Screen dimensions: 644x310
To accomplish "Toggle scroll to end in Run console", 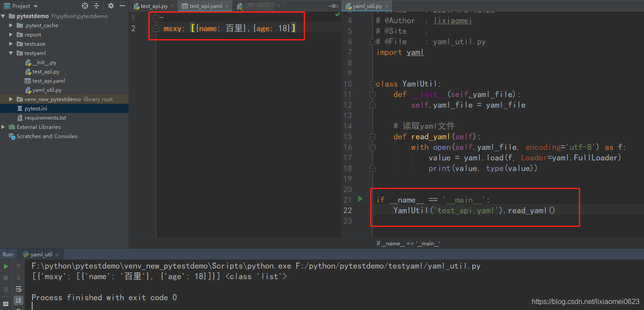I will [18, 300].
